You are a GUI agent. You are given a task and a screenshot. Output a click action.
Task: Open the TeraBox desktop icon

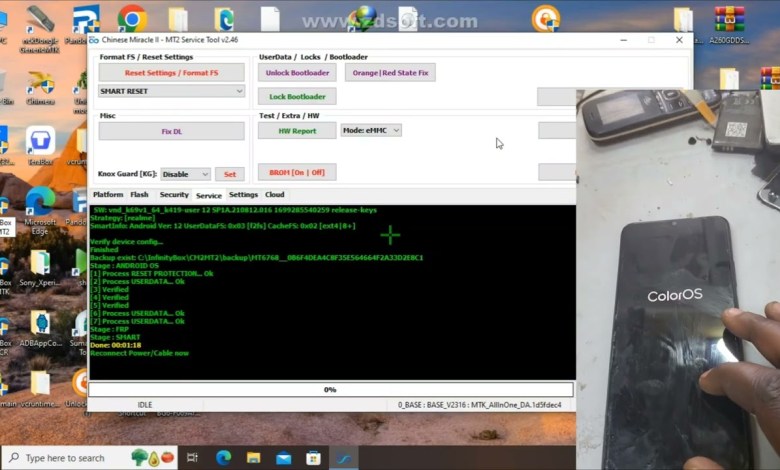[x=40, y=145]
